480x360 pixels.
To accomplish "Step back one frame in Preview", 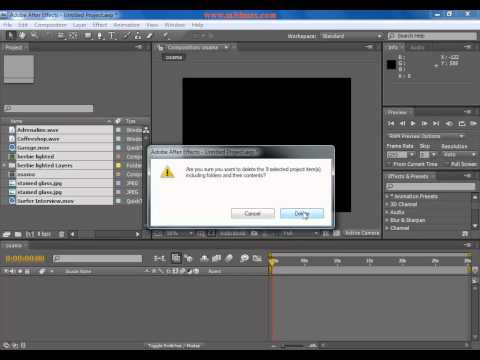I will coord(402,124).
